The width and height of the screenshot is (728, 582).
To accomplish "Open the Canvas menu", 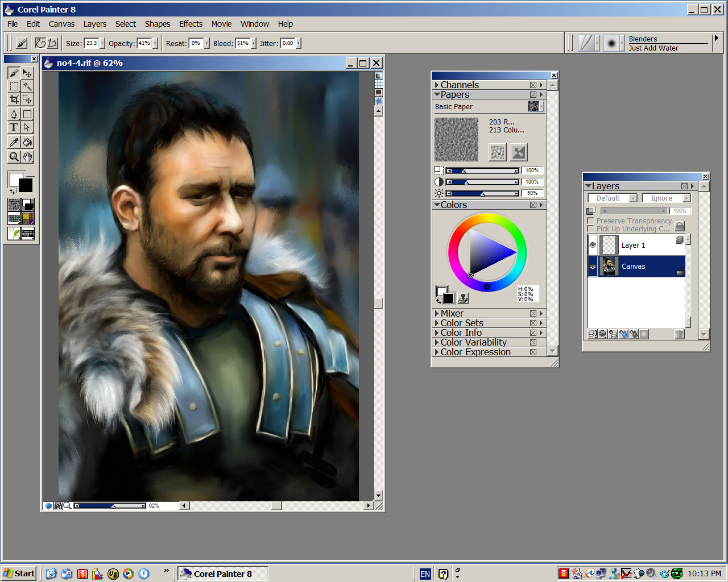I will tap(61, 24).
